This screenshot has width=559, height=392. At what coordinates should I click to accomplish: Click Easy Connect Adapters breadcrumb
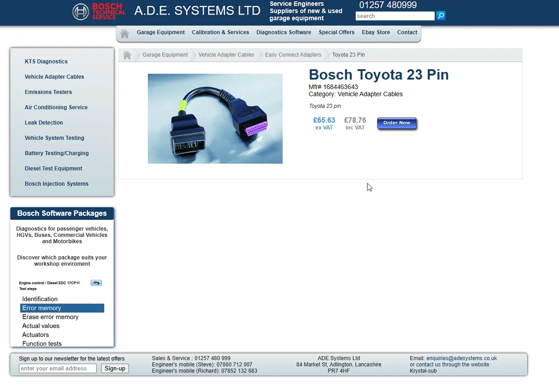coord(293,55)
